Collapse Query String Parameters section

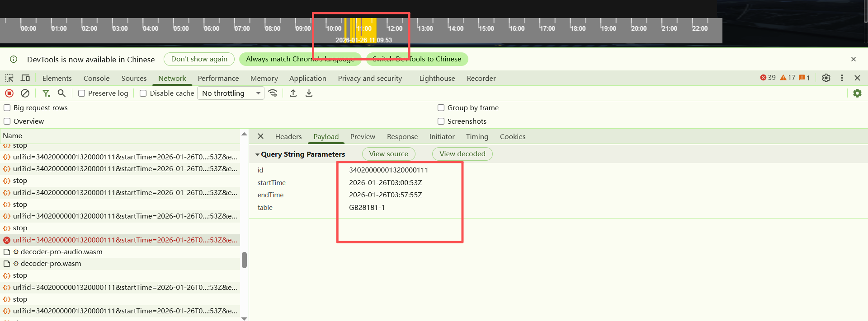coord(257,154)
